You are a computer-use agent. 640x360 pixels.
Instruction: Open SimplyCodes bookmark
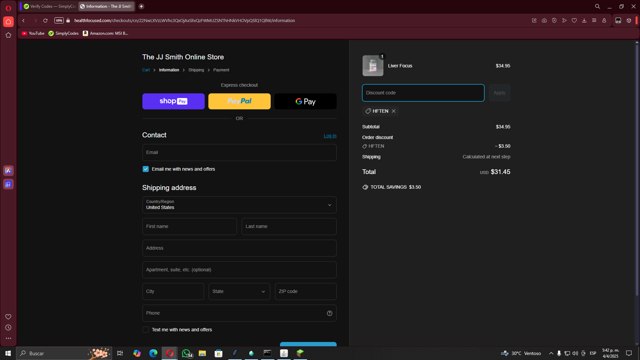63,33
